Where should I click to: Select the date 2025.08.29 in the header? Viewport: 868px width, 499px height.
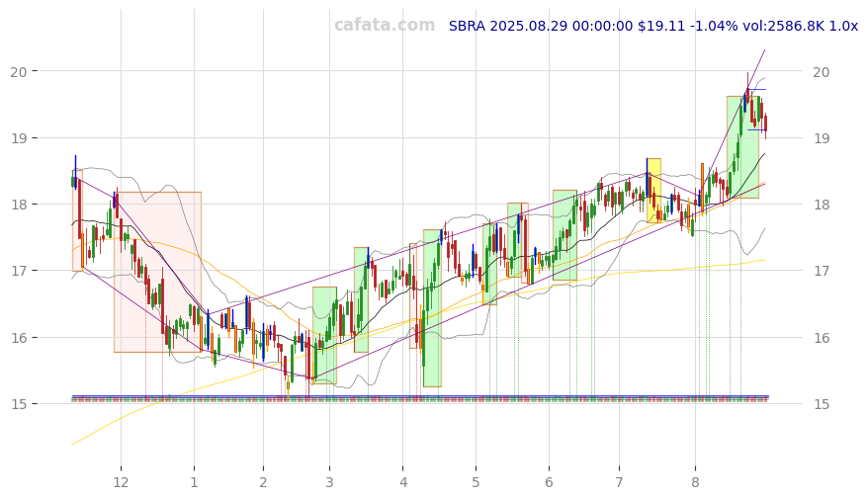(x=529, y=26)
